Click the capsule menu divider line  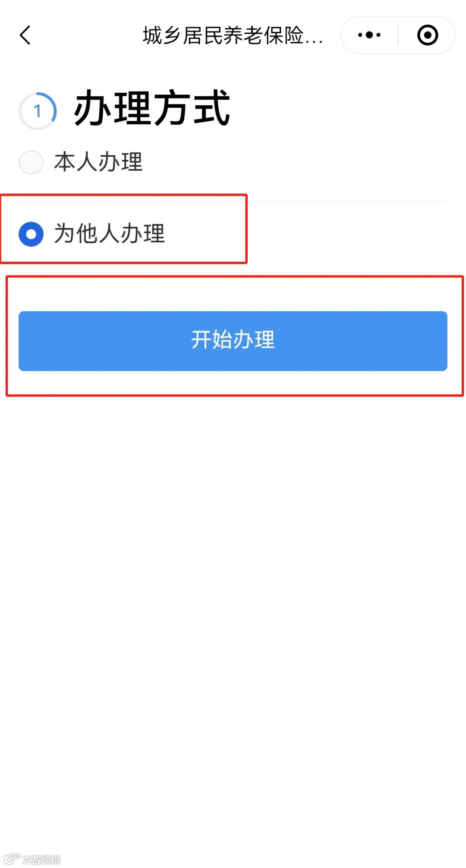tap(398, 35)
